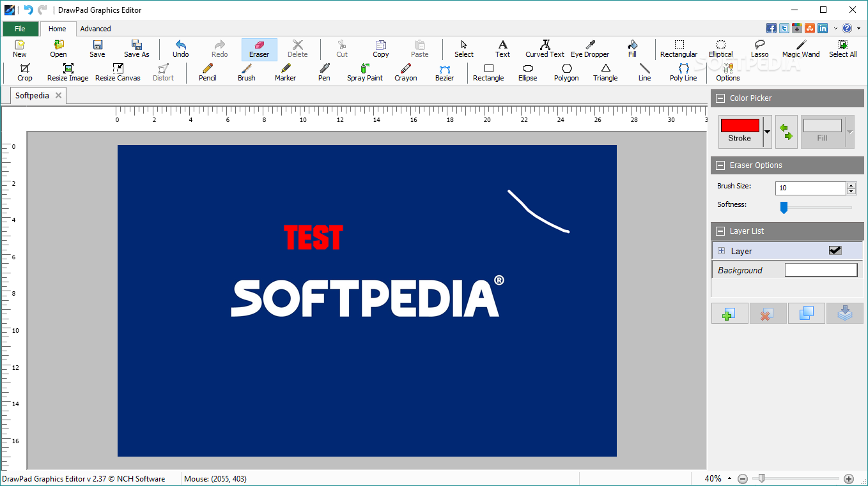This screenshot has width=868, height=486.
Task: Select the Pen tool
Action: click(x=324, y=72)
